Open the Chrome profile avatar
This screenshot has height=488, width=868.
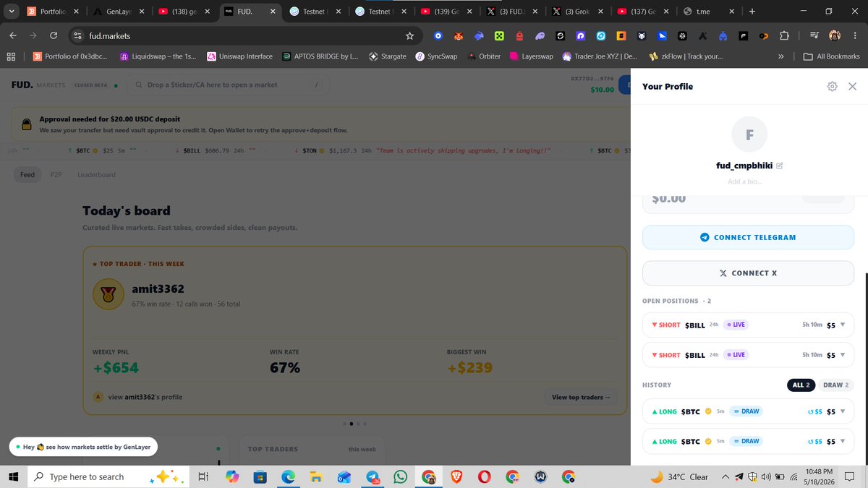click(835, 35)
